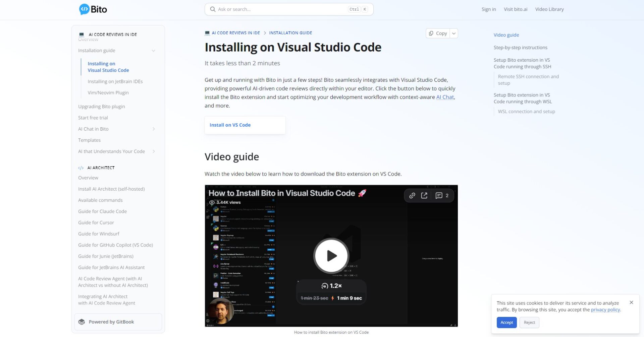Screen dimensions: 644x337
Task: Click the copy link icon on the video player
Action: pyautogui.click(x=412, y=195)
